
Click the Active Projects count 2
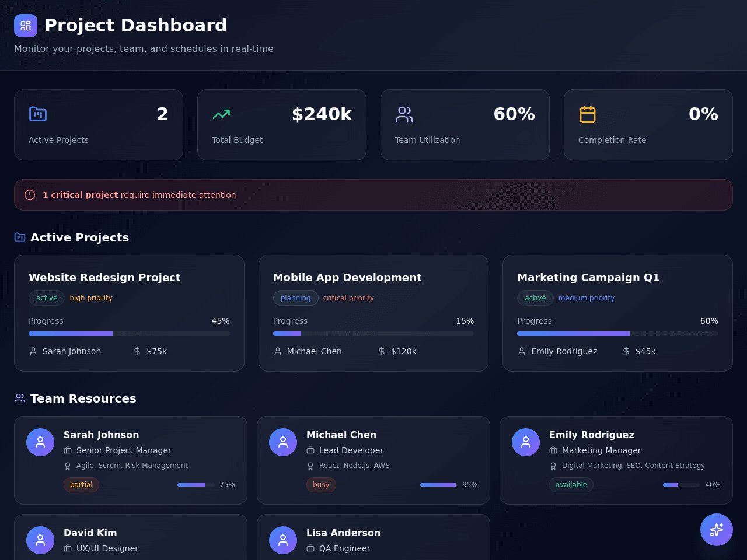tap(163, 114)
